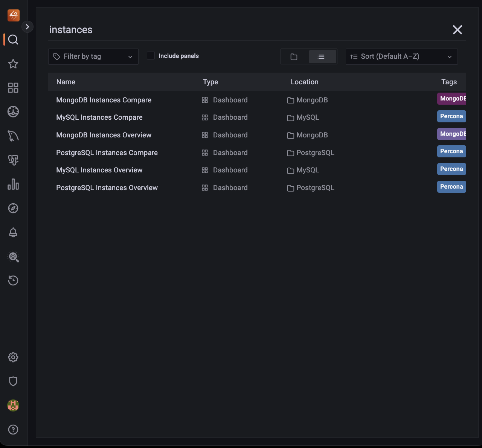
Task: Open the Sort Default A-Z dropdown
Action: point(401,56)
